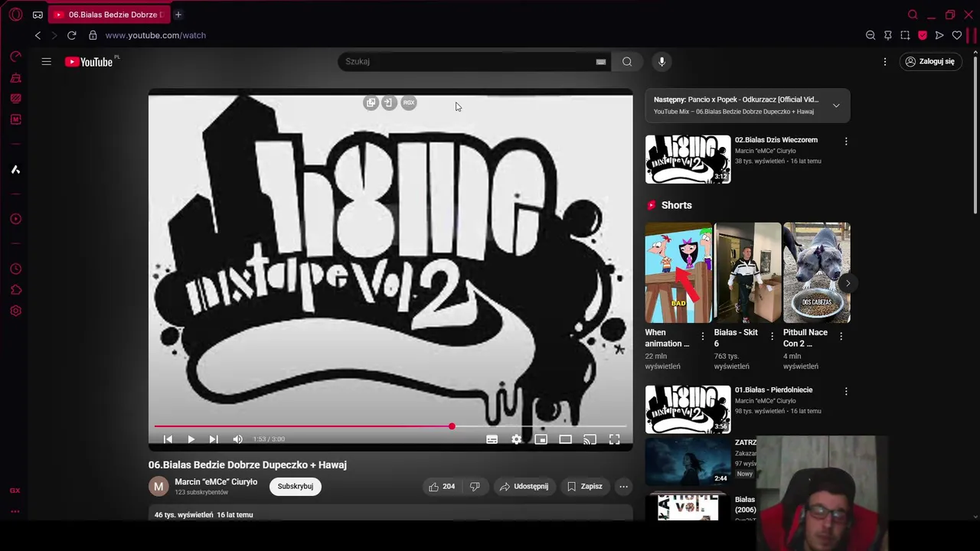Click the Zaloguj się sign-in button
The image size is (980, 551).
click(930, 61)
